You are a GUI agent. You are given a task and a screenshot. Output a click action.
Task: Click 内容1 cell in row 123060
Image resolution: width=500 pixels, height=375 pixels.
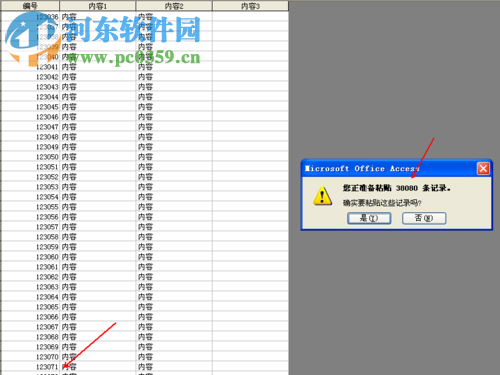click(98, 257)
